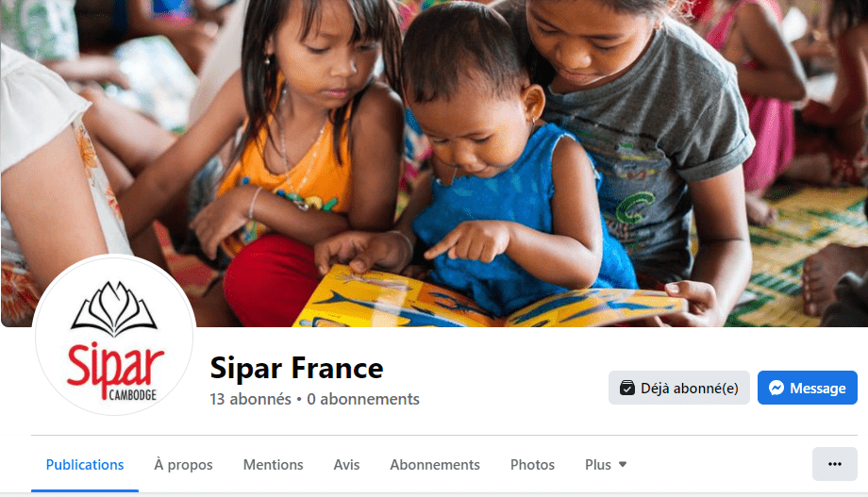Open the À propos tab
Screen dimensions: 868x497
183,464
